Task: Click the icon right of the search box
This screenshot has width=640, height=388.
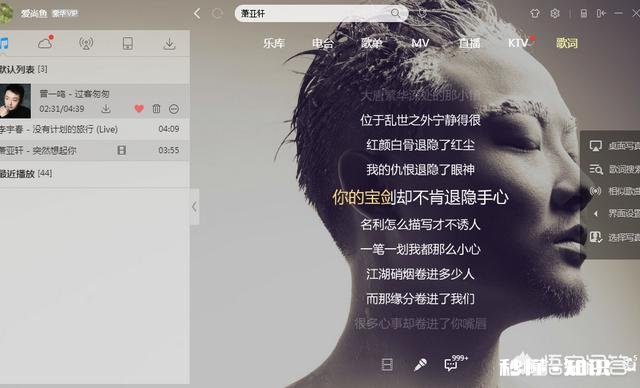Action: click(x=422, y=13)
